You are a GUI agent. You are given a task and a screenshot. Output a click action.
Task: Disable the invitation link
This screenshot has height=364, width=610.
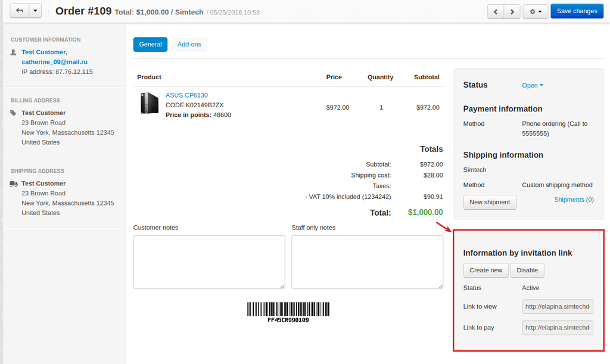coord(527,270)
